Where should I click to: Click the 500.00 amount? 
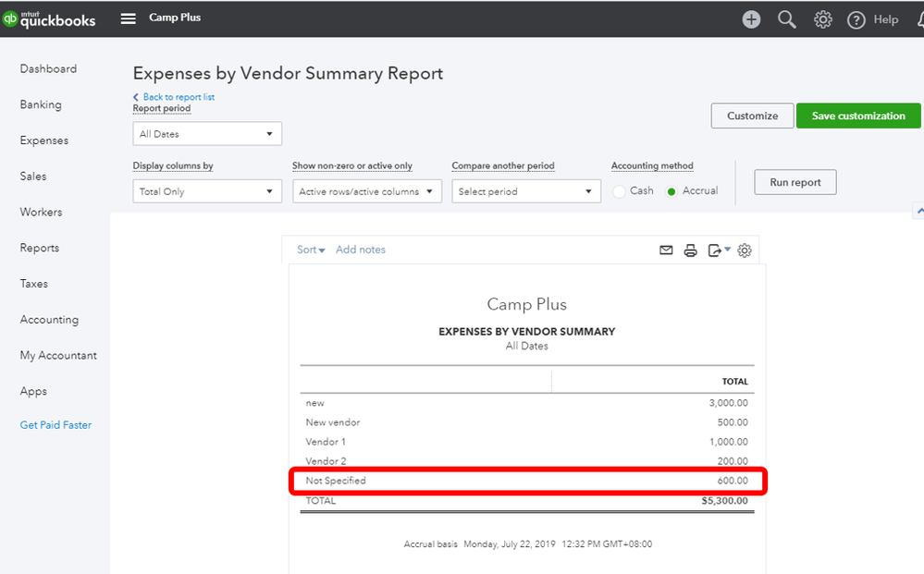click(x=733, y=422)
